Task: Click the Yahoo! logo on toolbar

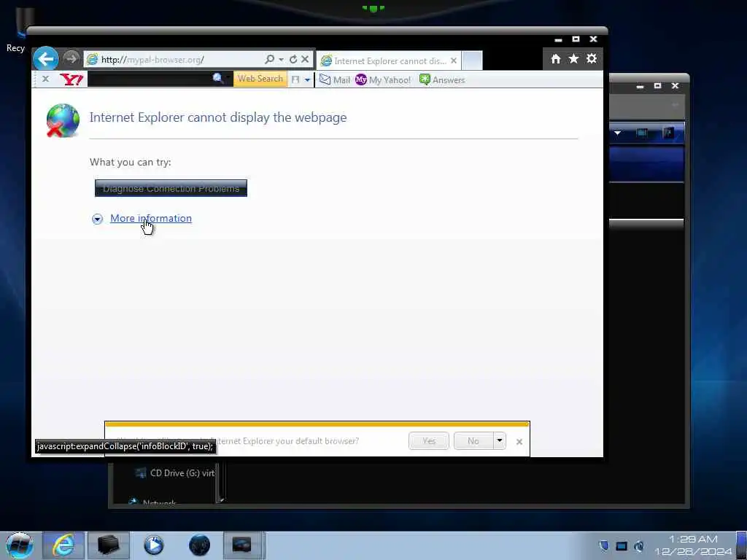Action: [71, 79]
